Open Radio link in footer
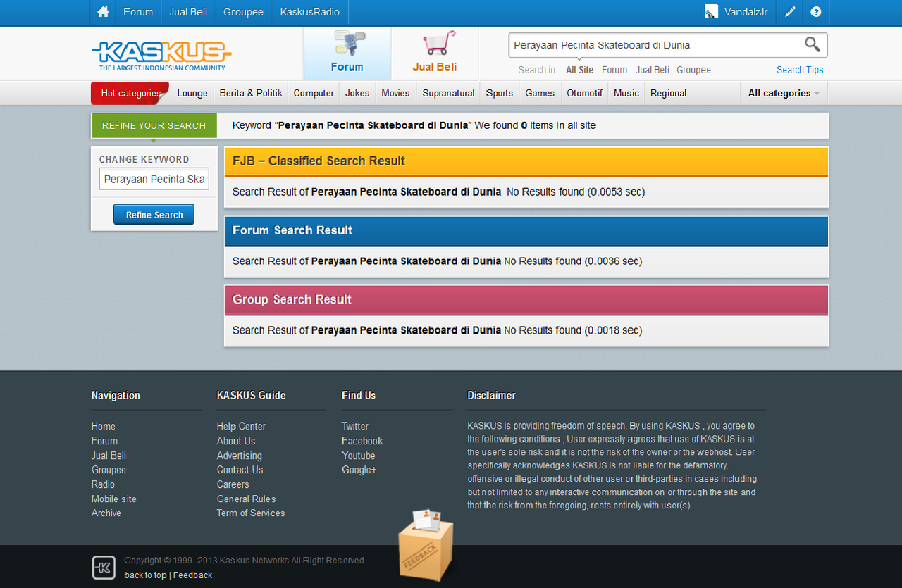902x588 pixels. tap(103, 484)
